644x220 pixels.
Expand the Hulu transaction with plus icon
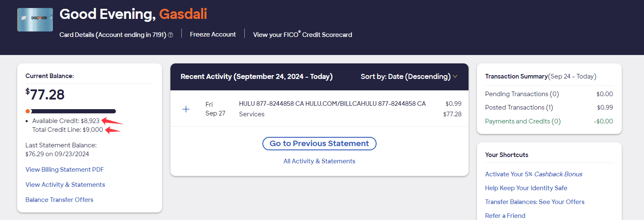click(x=186, y=109)
